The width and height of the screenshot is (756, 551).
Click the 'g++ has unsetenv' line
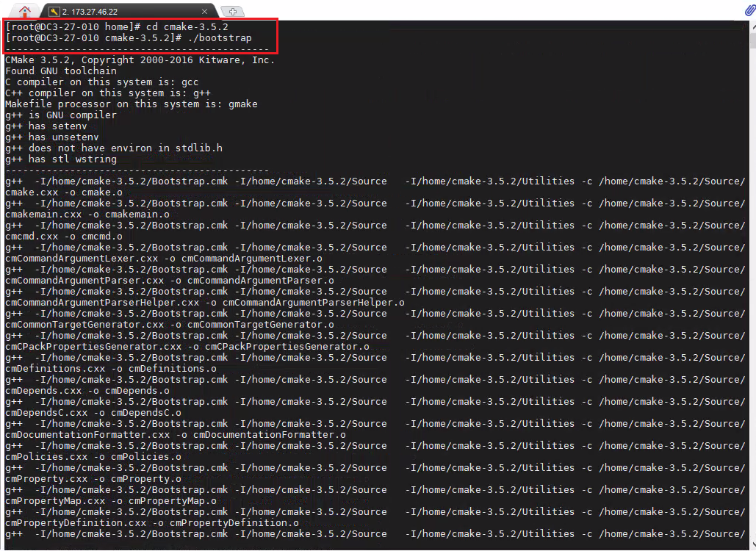[52, 137]
